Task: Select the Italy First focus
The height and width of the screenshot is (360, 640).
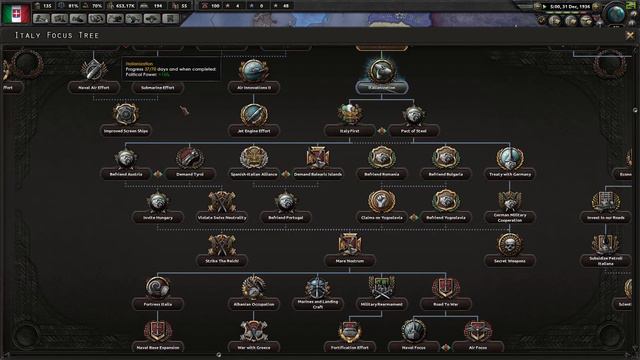Action: tap(350, 120)
